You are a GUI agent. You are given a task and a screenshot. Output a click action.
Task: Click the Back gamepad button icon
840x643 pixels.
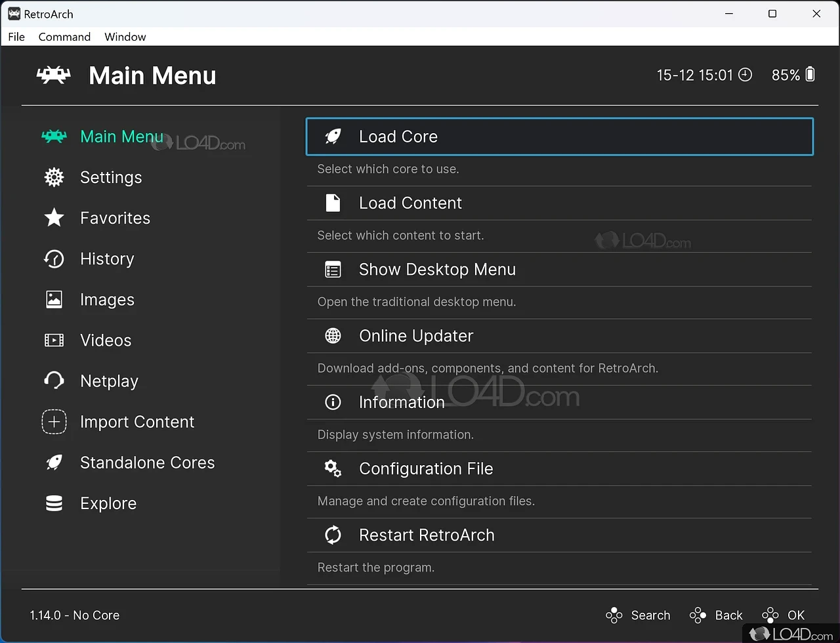[698, 615]
